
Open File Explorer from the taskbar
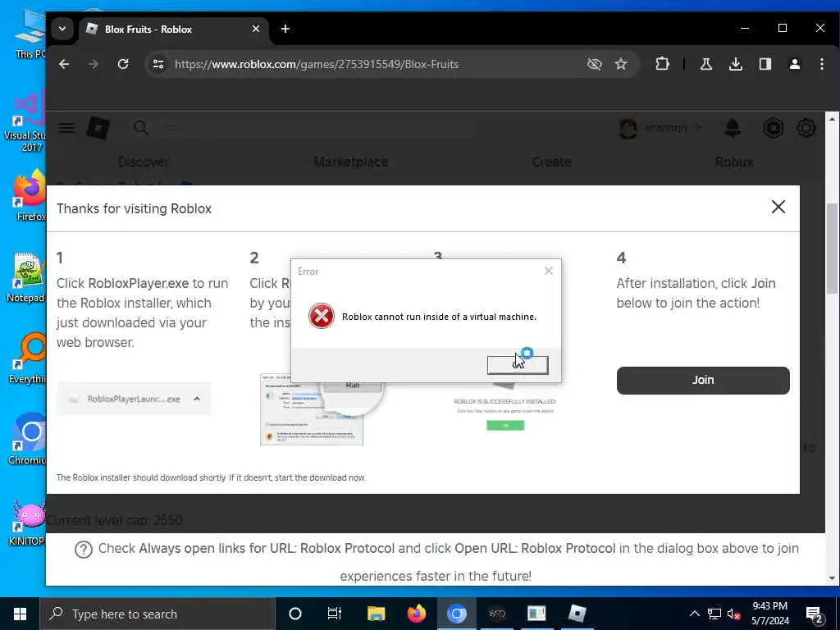coord(376,614)
